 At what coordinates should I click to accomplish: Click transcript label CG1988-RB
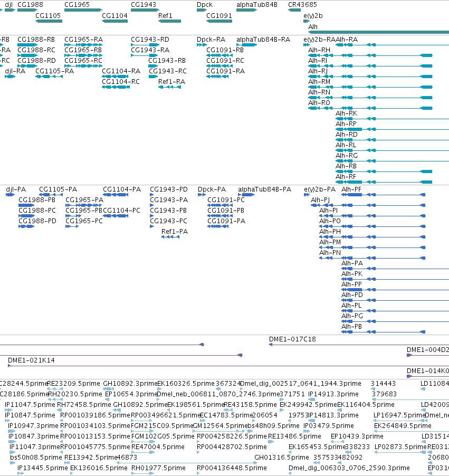pos(36,40)
